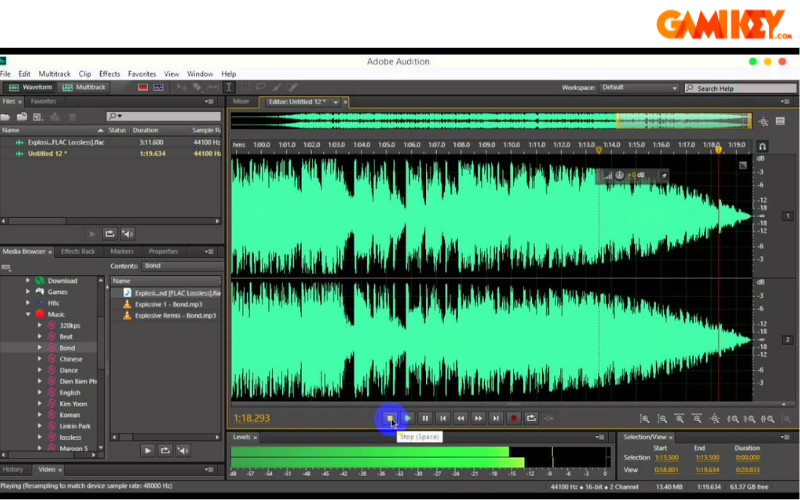Viewport: 800px width, 500px height.
Task: Open the Workspace Default dropdown
Action: [639, 88]
